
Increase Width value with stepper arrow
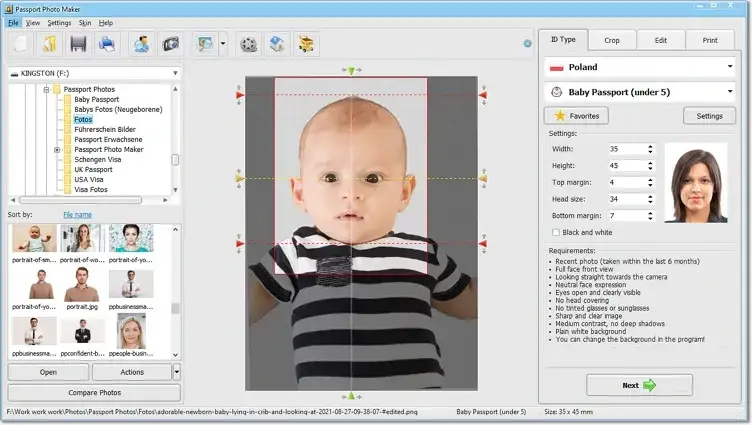[x=650, y=146]
